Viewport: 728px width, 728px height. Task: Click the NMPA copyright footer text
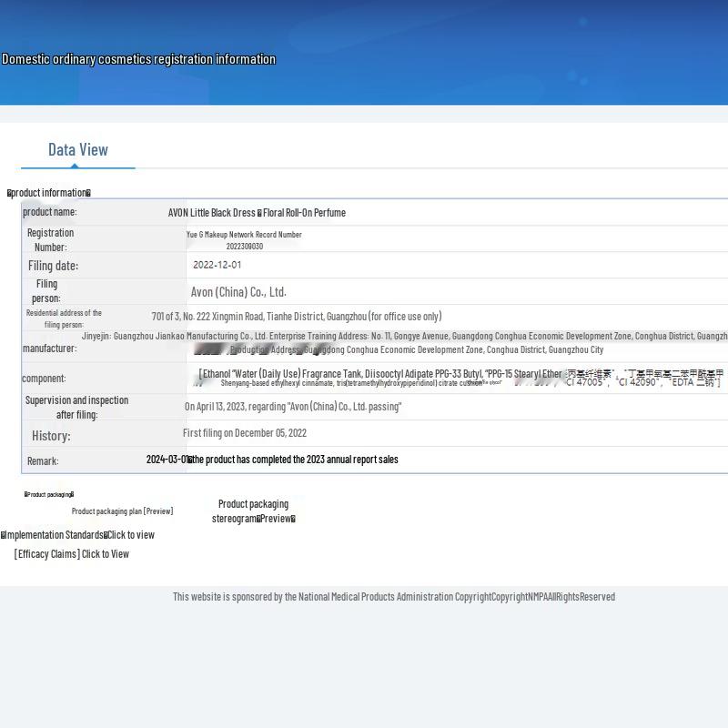pyautogui.click(x=394, y=597)
